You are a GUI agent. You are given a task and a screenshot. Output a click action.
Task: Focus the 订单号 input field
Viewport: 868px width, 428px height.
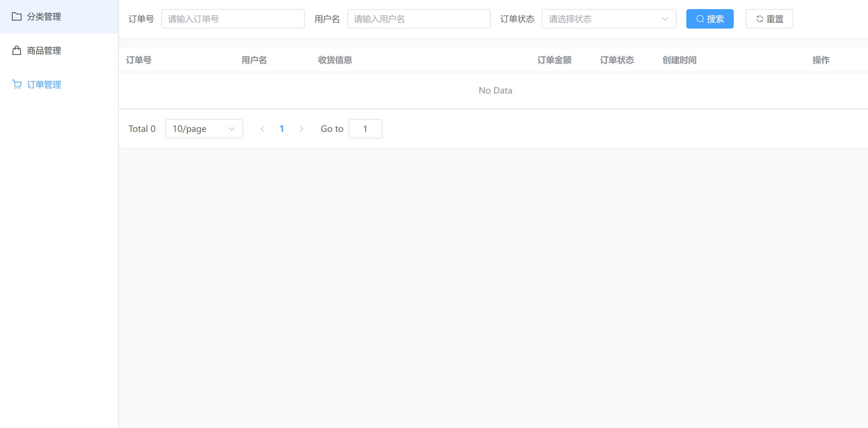[x=233, y=19]
